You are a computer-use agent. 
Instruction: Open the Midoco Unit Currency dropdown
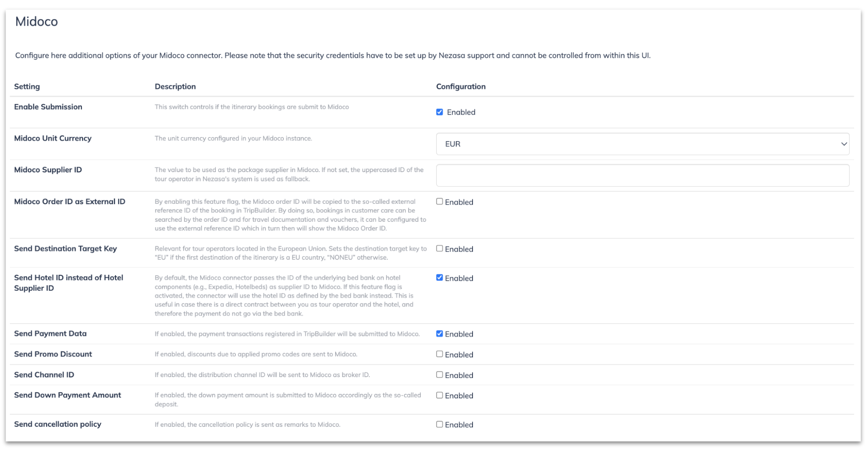pos(642,144)
